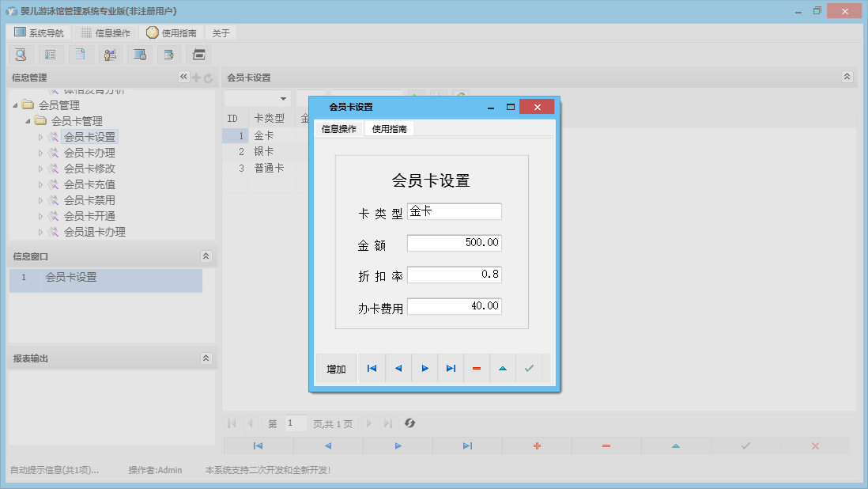Select the search/query toolbar icon

[x=21, y=55]
